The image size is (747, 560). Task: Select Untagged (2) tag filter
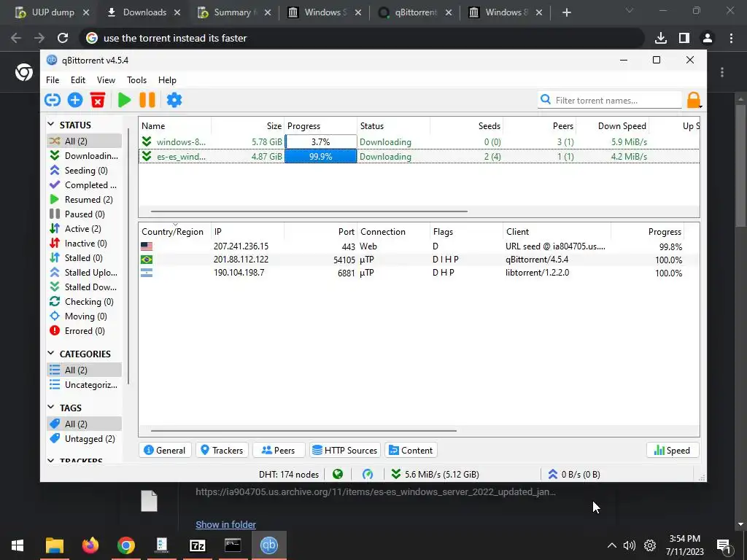85,438
